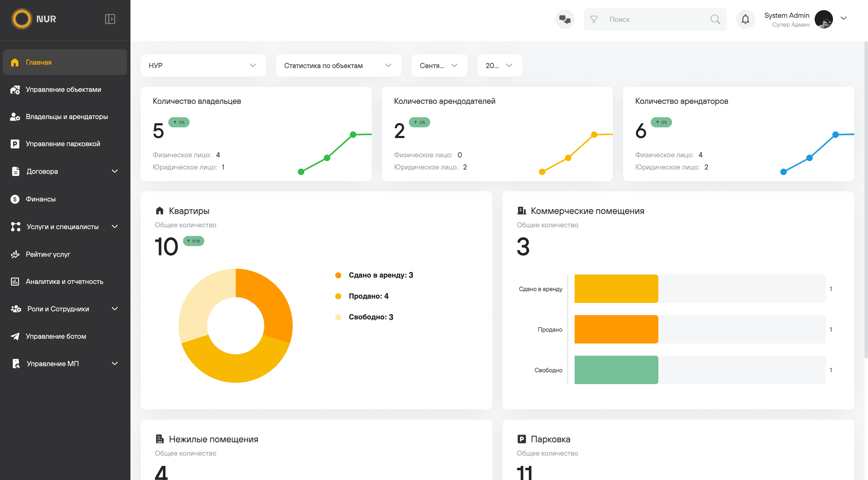Click the Договора document icon
This screenshot has width=868, height=480.
(15, 171)
